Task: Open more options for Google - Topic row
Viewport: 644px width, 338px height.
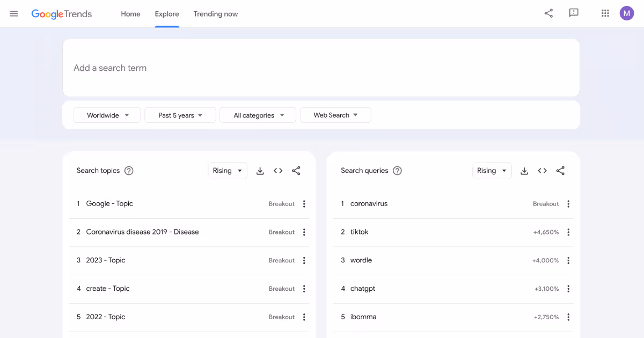Action: tap(304, 204)
